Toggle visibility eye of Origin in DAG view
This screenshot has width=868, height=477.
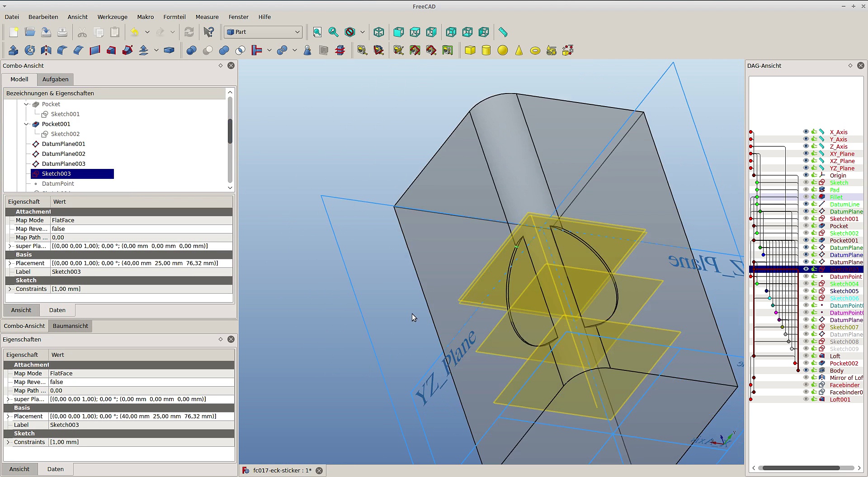(x=806, y=175)
